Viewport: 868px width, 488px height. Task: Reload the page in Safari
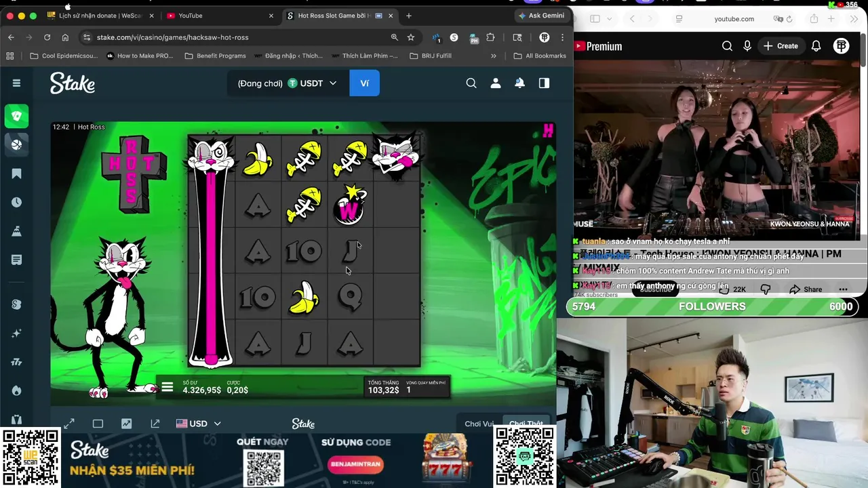tap(790, 19)
